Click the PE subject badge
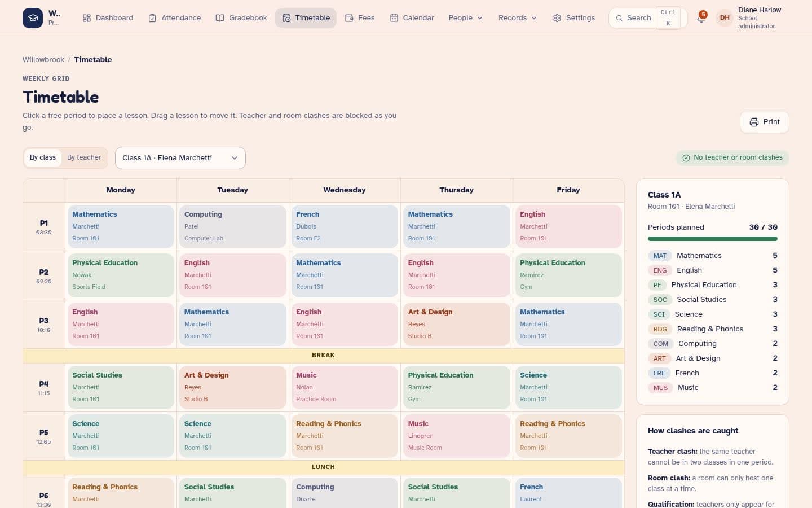This screenshot has height=508, width=812. pos(657,285)
